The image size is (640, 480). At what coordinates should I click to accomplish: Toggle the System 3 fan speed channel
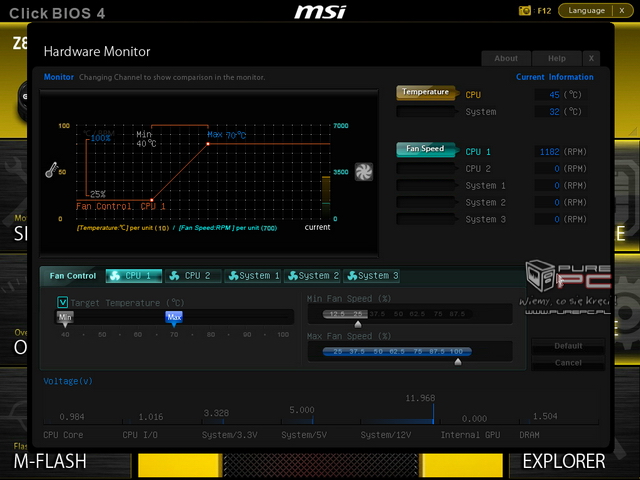click(426, 219)
